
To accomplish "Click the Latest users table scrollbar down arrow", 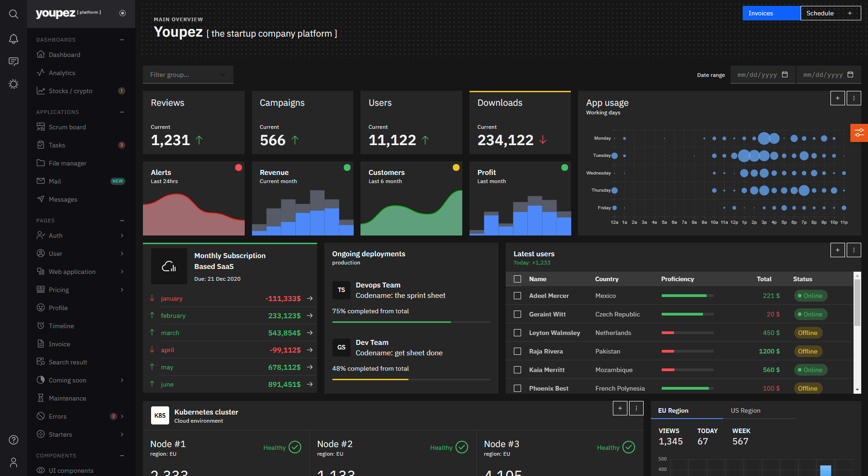I will click(x=857, y=390).
